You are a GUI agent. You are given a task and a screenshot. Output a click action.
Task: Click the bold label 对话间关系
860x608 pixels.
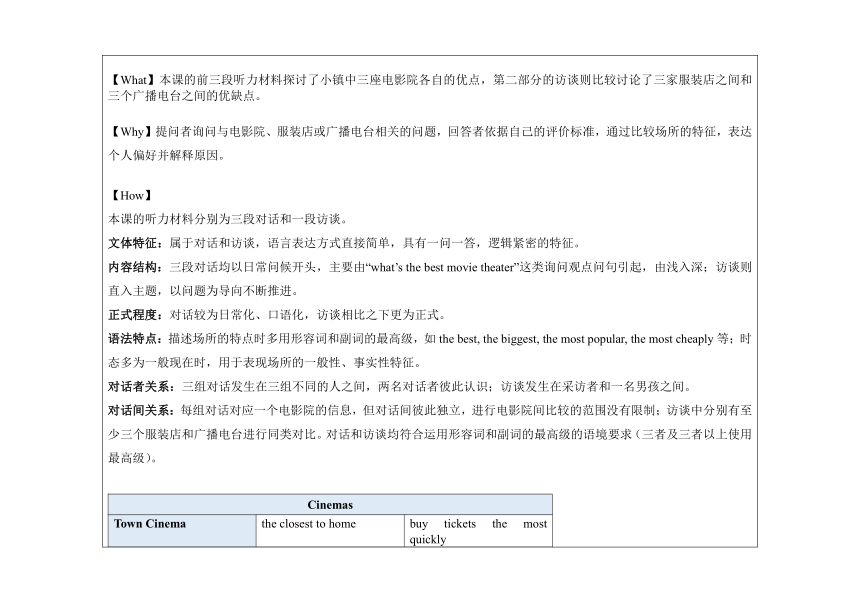138,411
